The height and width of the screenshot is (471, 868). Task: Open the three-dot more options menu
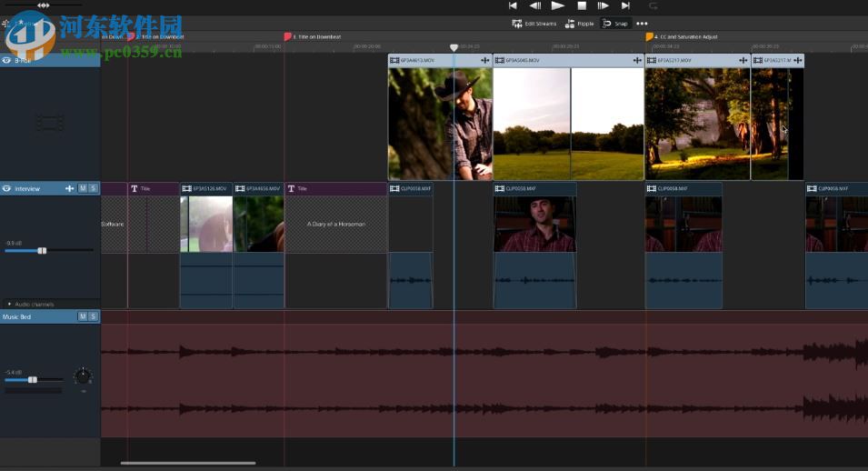tap(643, 24)
